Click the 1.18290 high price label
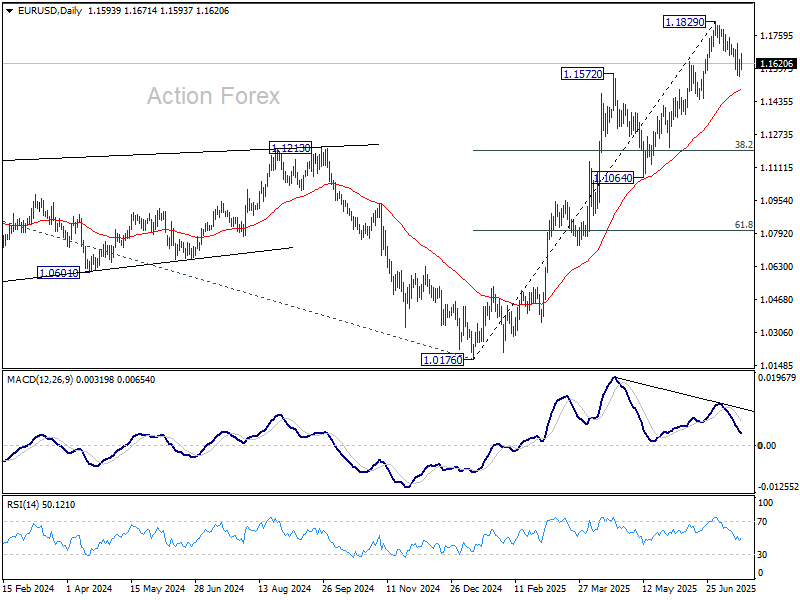 tap(685, 21)
